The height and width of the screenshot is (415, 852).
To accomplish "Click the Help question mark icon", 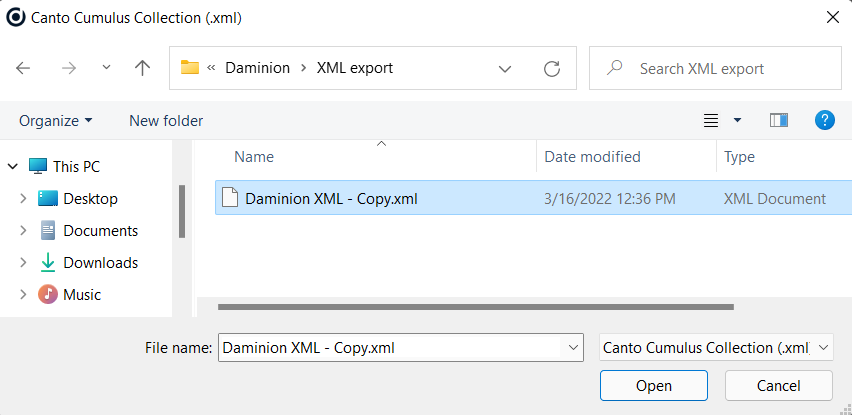I will 824,120.
